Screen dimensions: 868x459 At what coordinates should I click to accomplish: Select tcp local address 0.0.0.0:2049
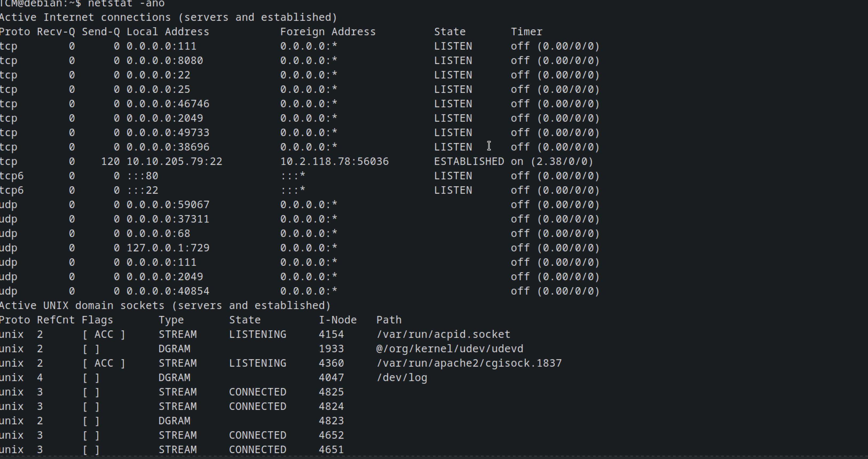click(x=165, y=118)
